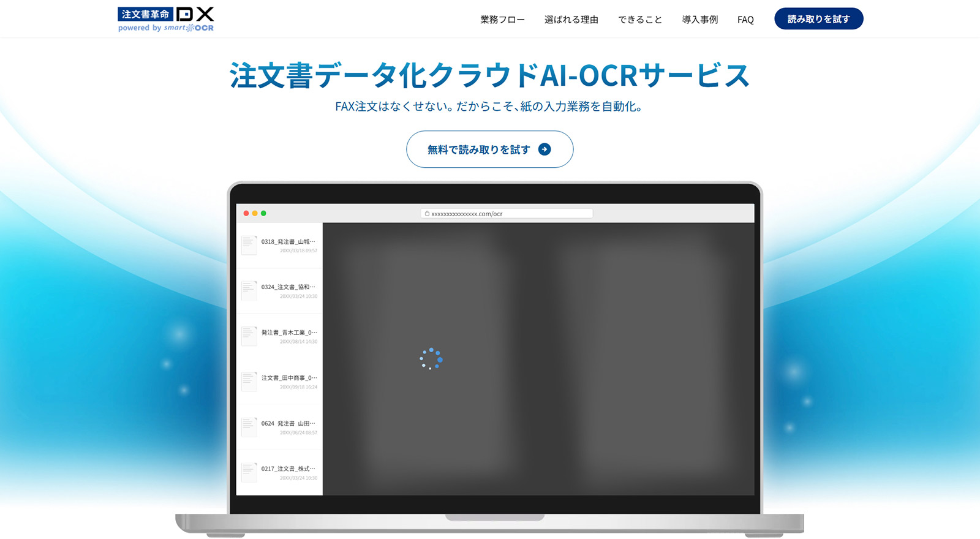The height and width of the screenshot is (539, 980).
Task: Select the できること nav item
Action: 640,20
